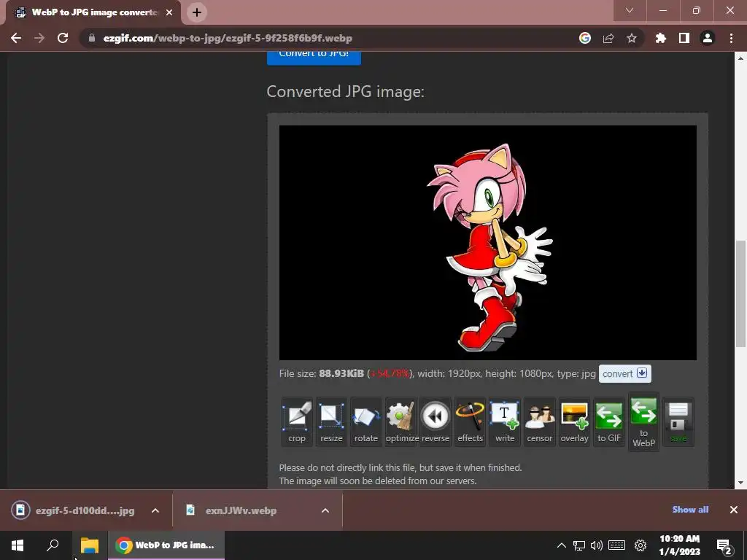Screen dimensions: 747x560
Task: Convert image with the to GIF tool
Action: pos(609,421)
